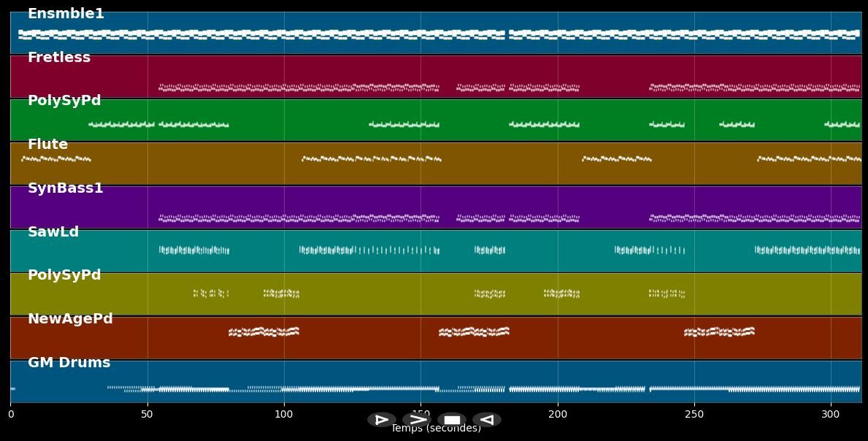Click the 50 second mark on time axis
Viewport: 868px width, 441px height.
pyautogui.click(x=147, y=414)
